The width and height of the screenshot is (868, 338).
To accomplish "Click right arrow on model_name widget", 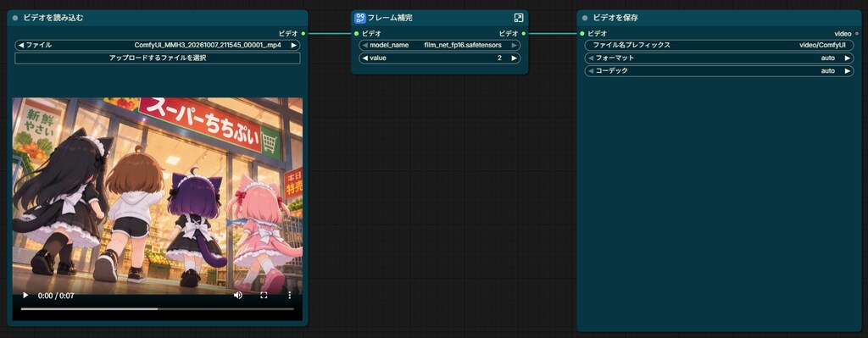I will [x=515, y=46].
